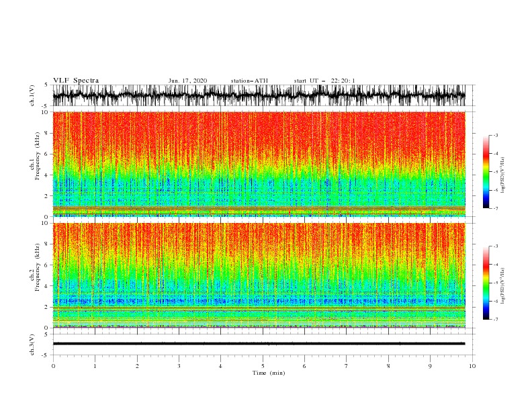This screenshot has height=411, width=532.
Task: Click the "6" kHz tick of ch.2 spectrogram
Action: pyautogui.click(x=46, y=265)
